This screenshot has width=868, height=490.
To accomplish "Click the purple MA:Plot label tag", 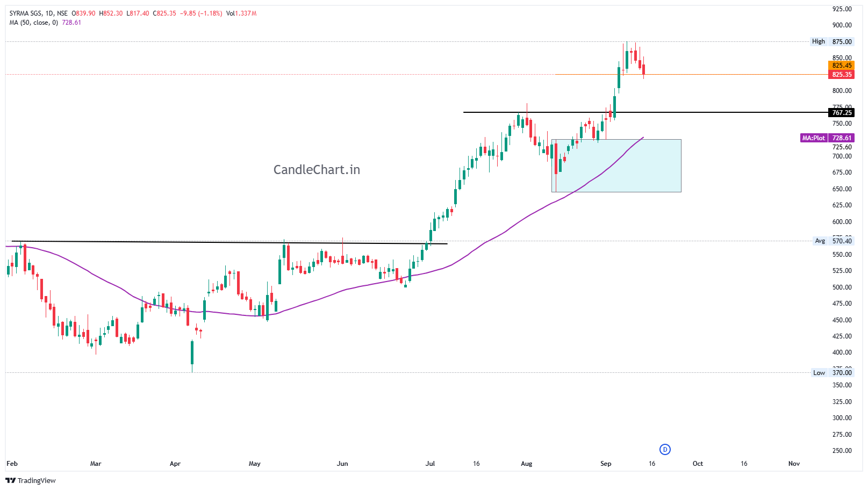I will point(814,138).
